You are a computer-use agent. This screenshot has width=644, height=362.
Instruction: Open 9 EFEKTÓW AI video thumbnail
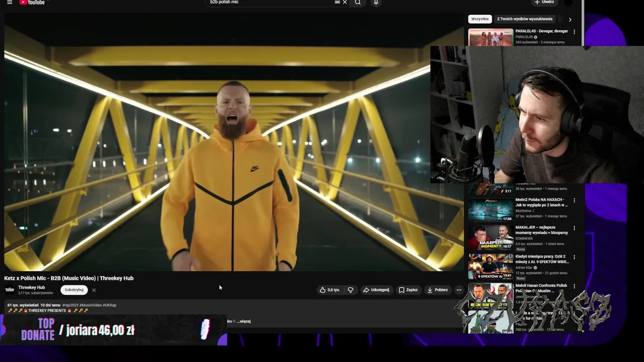[491, 266]
